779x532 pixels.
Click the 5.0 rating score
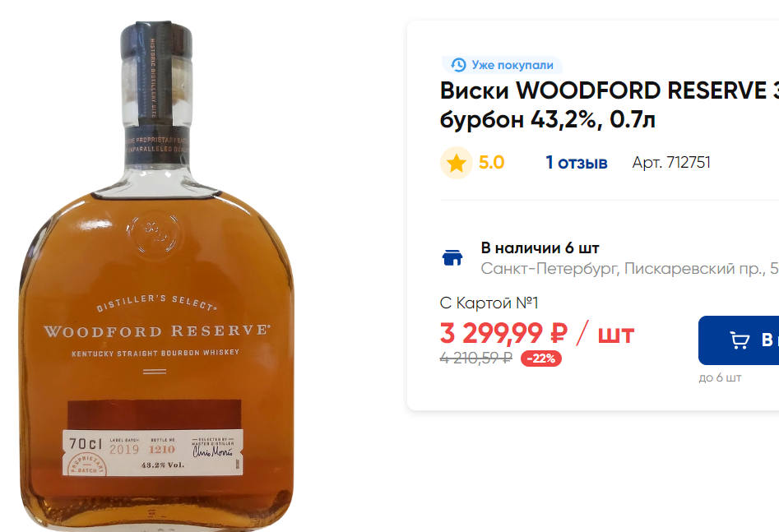click(x=491, y=163)
